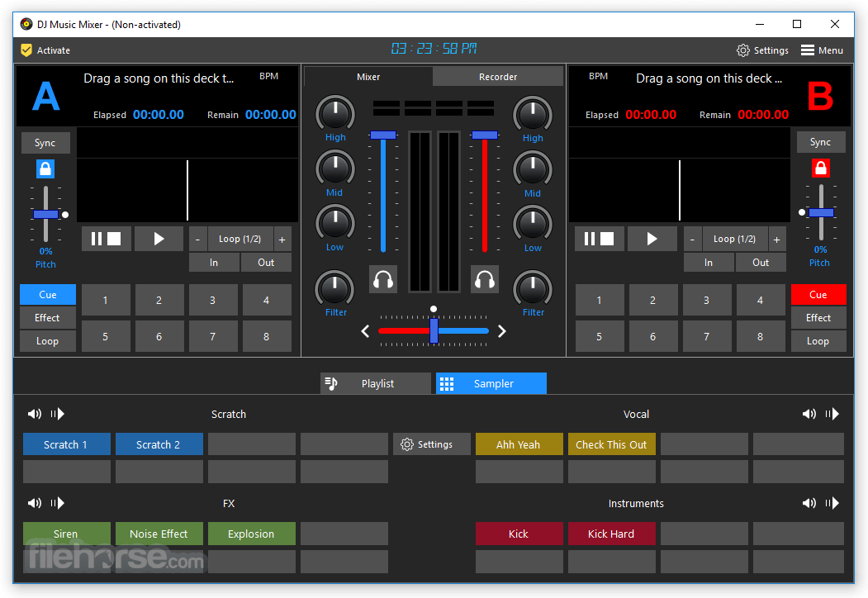Click the Low EQ knob on deck A side
This screenshot has width=868, height=598.
pos(335,223)
